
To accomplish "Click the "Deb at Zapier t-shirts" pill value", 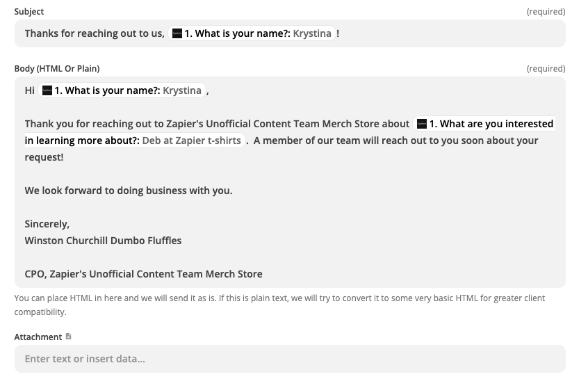I will tap(191, 140).
